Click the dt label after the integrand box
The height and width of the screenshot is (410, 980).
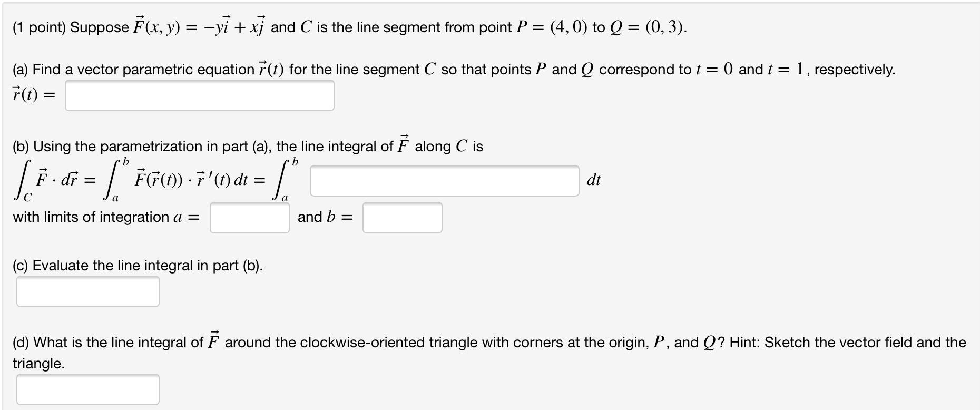pyautogui.click(x=594, y=181)
